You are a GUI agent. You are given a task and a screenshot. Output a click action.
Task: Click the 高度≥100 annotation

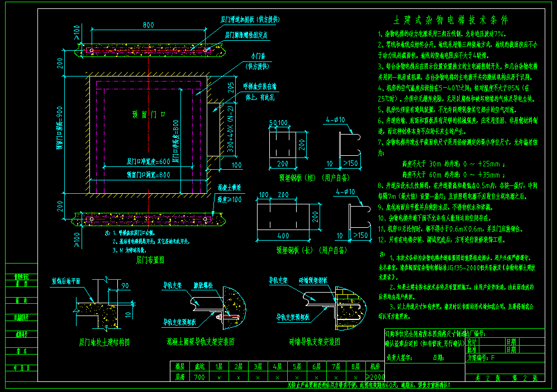click(x=229, y=199)
